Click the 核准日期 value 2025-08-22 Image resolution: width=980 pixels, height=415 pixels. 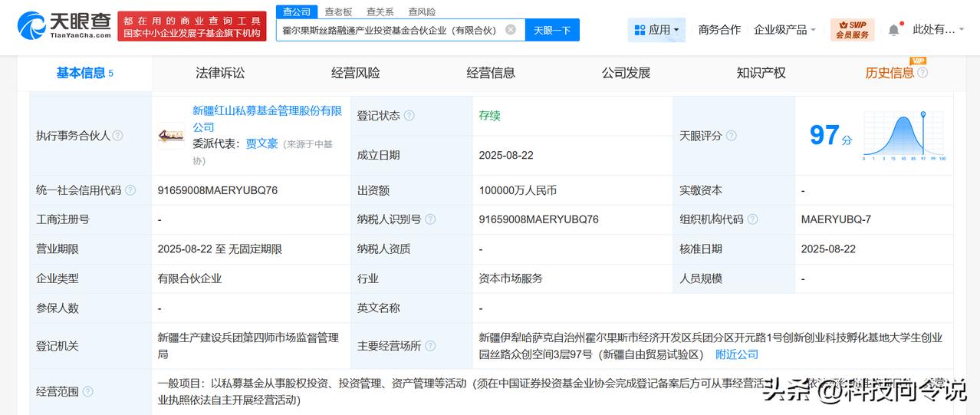828,249
